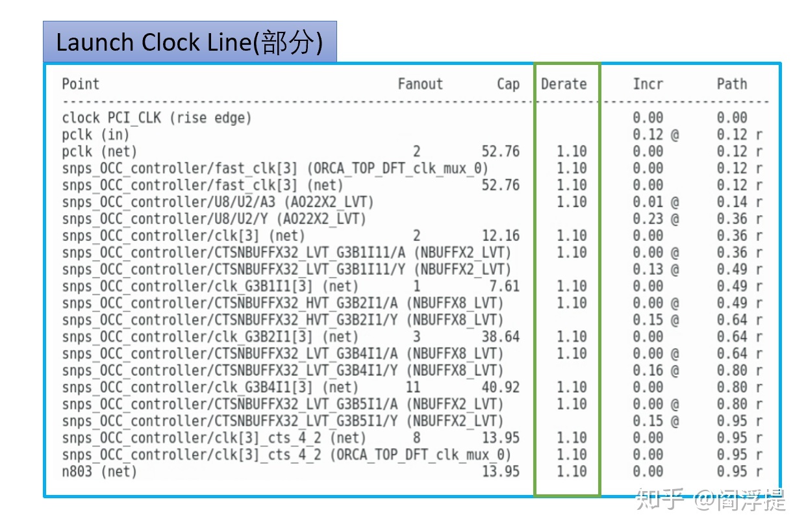Click Fanout value 11 for clk_G3B4I1[3]
The height and width of the screenshot is (532, 806).
(413, 388)
